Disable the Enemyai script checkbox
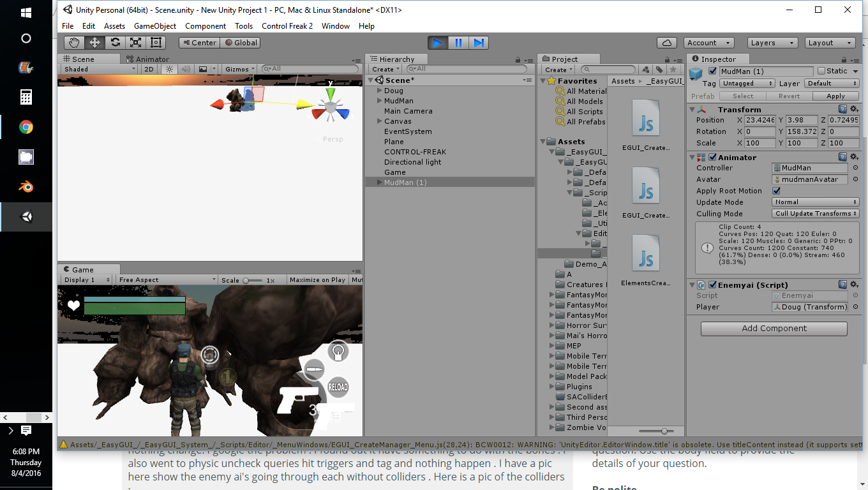This screenshot has width=868, height=490. pos(713,285)
